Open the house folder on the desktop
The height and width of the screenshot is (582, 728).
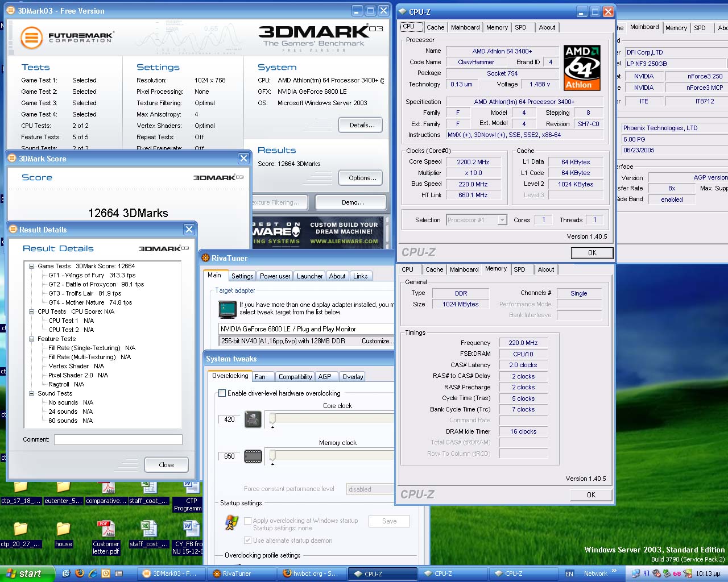[x=63, y=534]
